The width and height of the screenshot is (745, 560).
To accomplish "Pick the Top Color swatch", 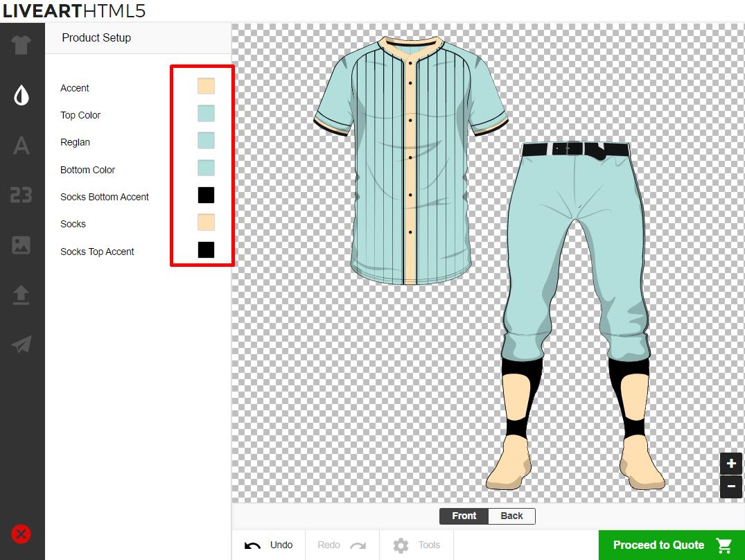I will (x=207, y=114).
